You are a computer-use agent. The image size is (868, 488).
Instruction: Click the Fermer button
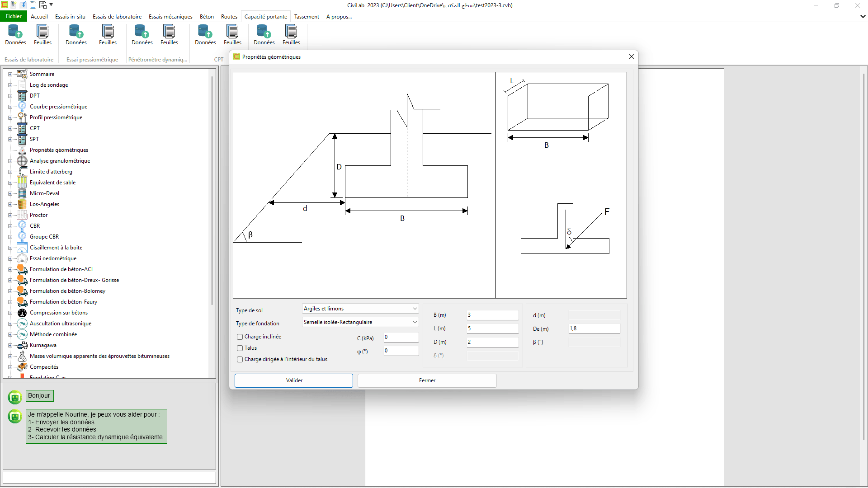[x=427, y=380]
